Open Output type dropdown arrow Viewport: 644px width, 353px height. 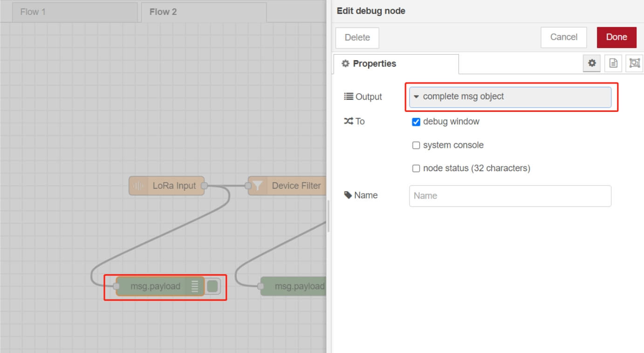point(417,97)
